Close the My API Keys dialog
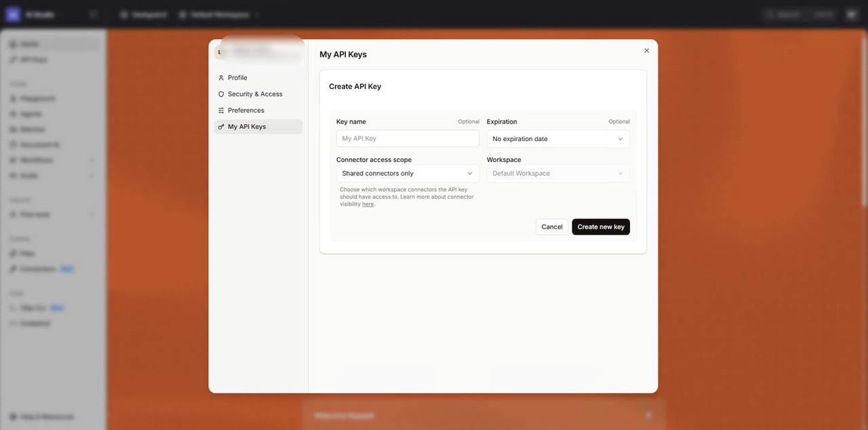 click(x=646, y=51)
